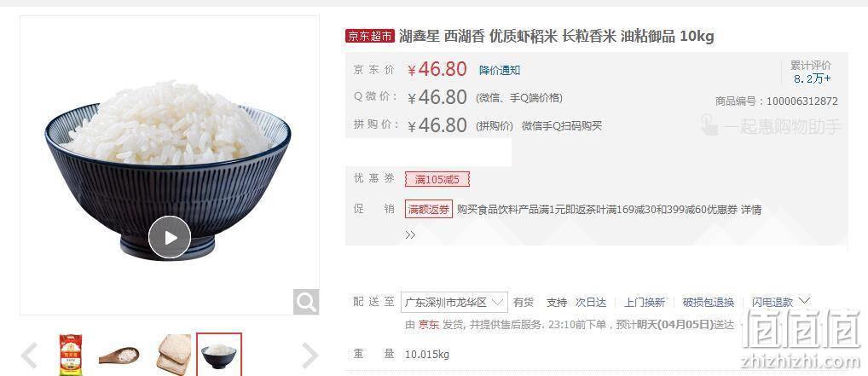The image size is (868, 376).
Task: Select the rice bowl thumbnail
Action: (219, 355)
